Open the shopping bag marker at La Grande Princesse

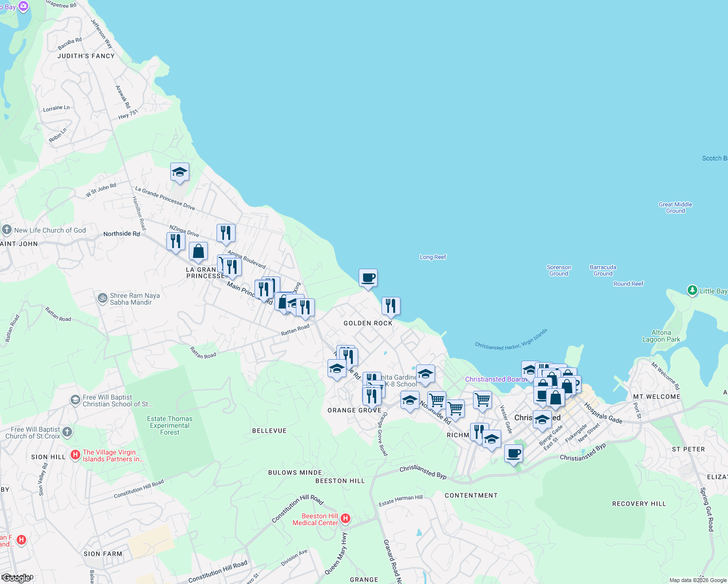pos(198,252)
